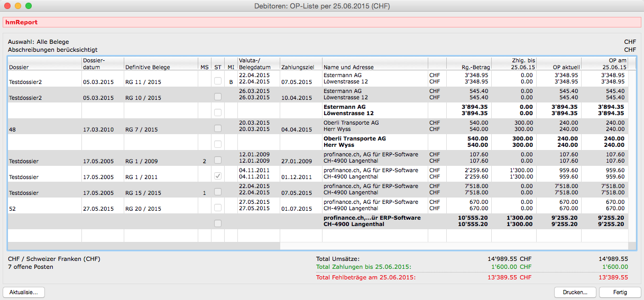Image resolution: width=644 pixels, height=300 pixels.
Task: Uncheck the ST checkbox for RG 1 / 2011
Action: (x=218, y=176)
